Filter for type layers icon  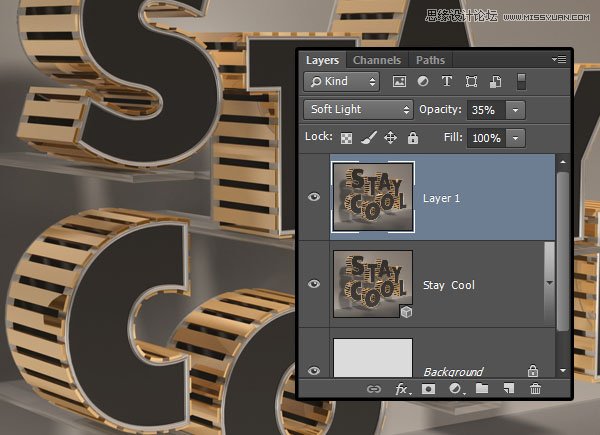(x=447, y=81)
